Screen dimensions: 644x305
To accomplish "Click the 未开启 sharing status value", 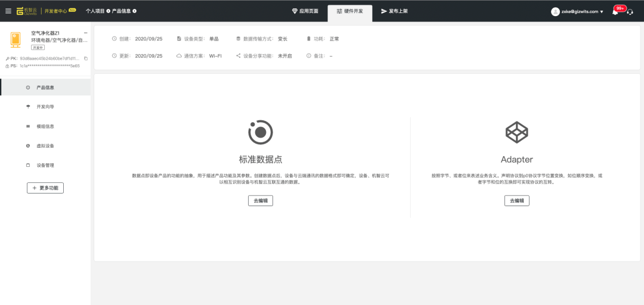I will click(284, 56).
